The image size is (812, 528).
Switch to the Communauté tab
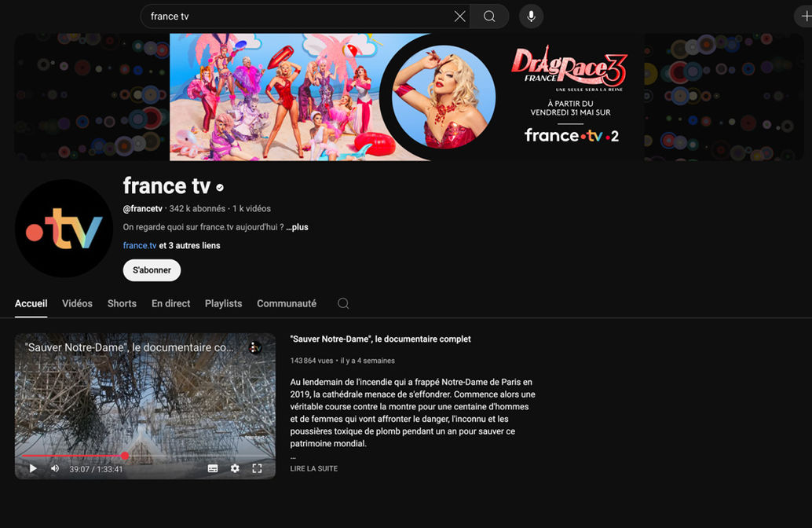[287, 303]
